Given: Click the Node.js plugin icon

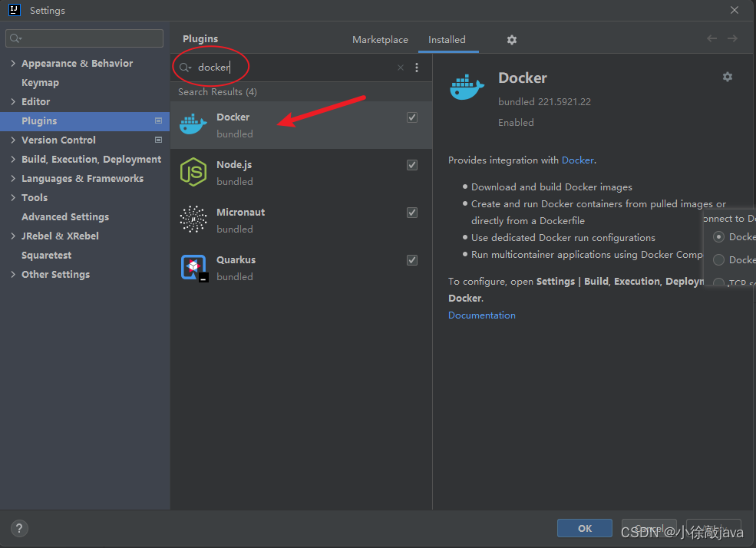Looking at the screenshot, I should (193, 173).
